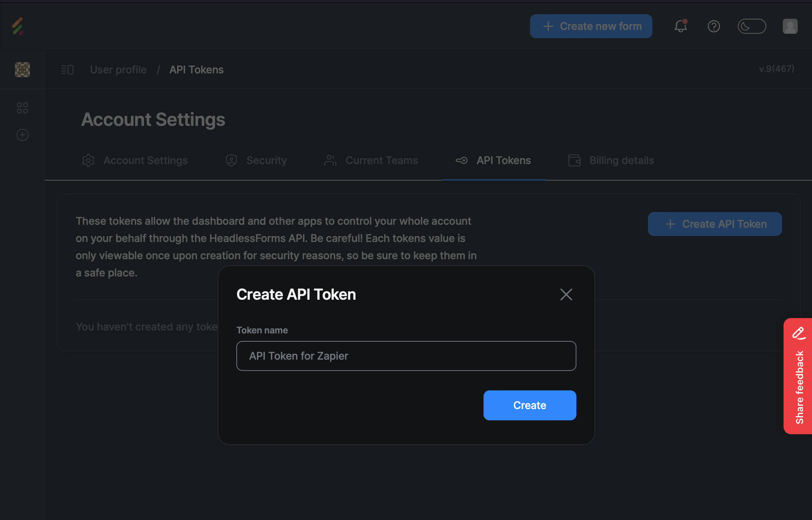Click the API Tokens tab
The height and width of the screenshot is (520, 812).
click(504, 160)
